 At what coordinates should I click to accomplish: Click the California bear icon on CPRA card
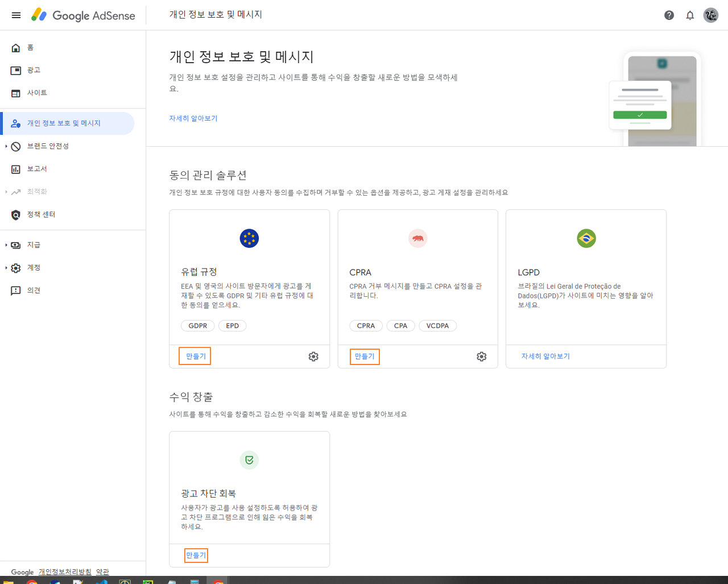[418, 238]
